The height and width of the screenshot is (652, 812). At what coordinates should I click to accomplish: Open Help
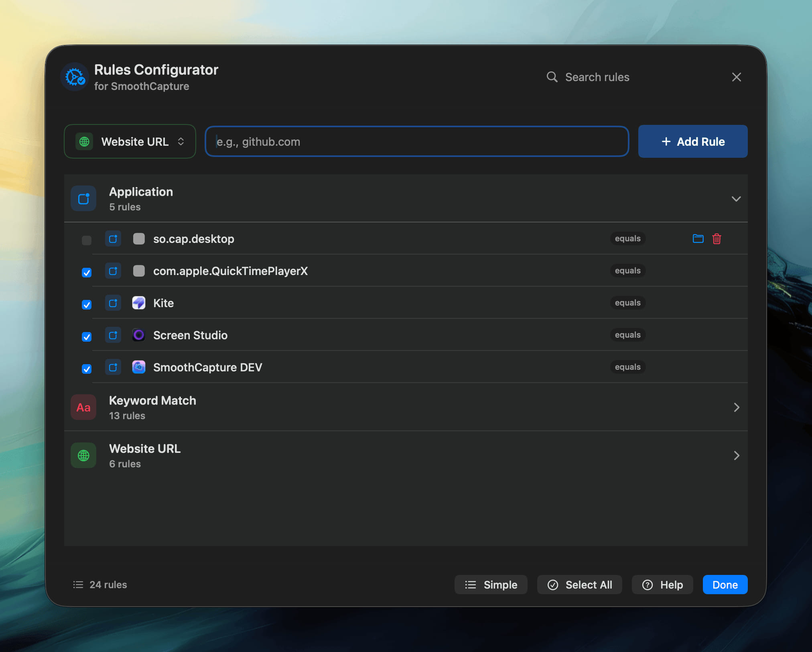click(662, 585)
